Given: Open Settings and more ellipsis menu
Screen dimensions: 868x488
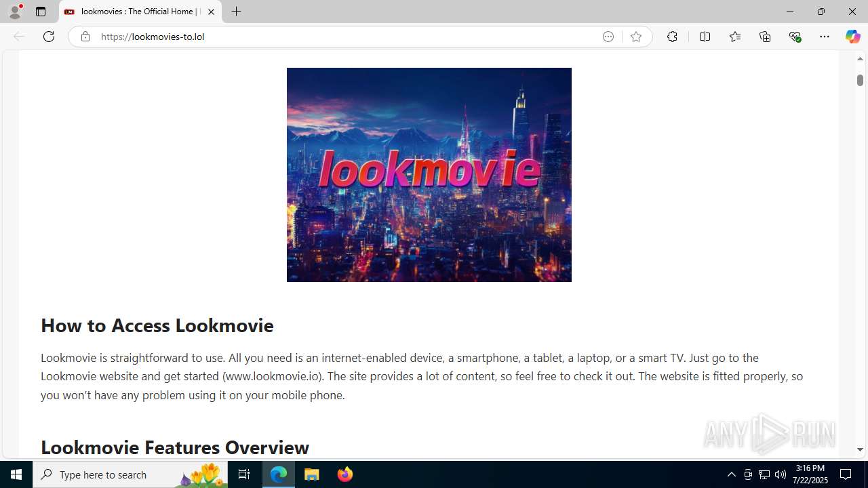Looking at the screenshot, I should tap(825, 37).
